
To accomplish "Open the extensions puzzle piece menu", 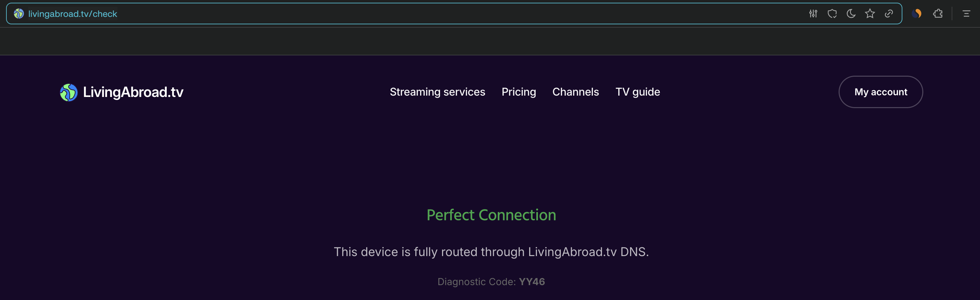I will click(x=938, y=14).
